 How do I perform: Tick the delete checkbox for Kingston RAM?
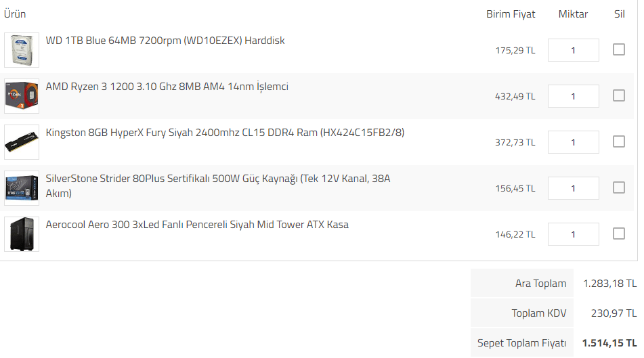[x=618, y=141]
